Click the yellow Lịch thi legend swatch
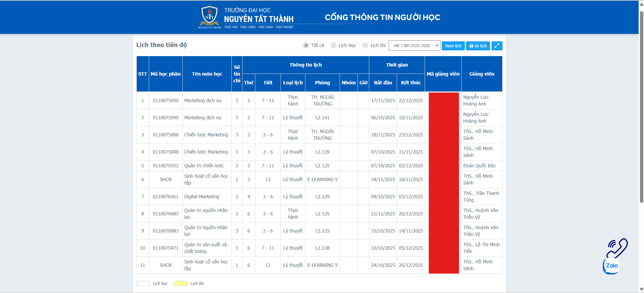Screen dimensions: 644x293 [x=181, y=284]
